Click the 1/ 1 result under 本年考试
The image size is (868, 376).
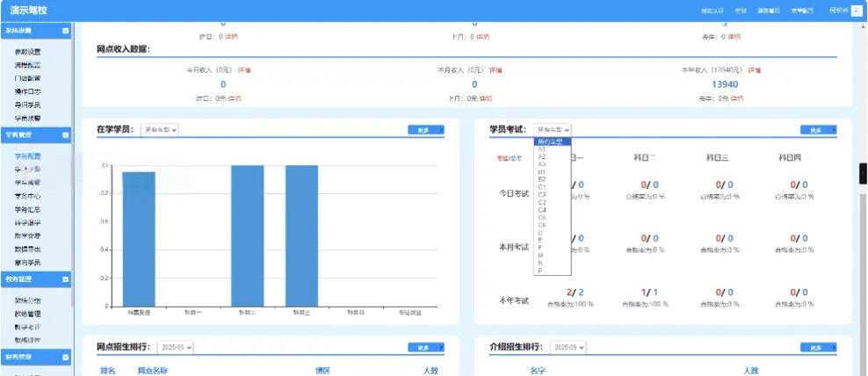click(649, 293)
